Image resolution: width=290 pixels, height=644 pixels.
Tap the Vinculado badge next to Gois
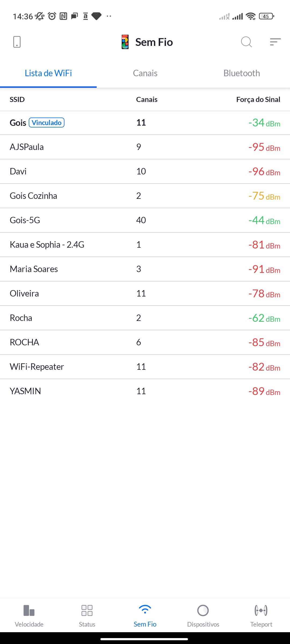coord(46,123)
